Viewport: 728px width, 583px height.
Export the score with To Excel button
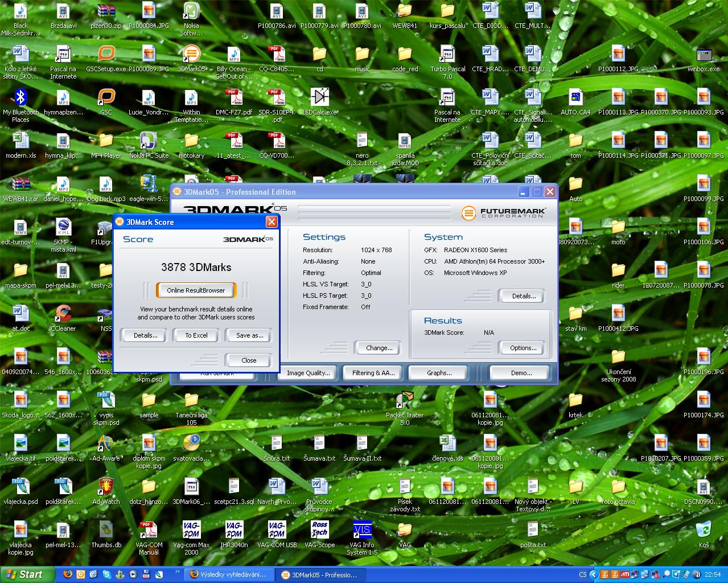coord(196,335)
